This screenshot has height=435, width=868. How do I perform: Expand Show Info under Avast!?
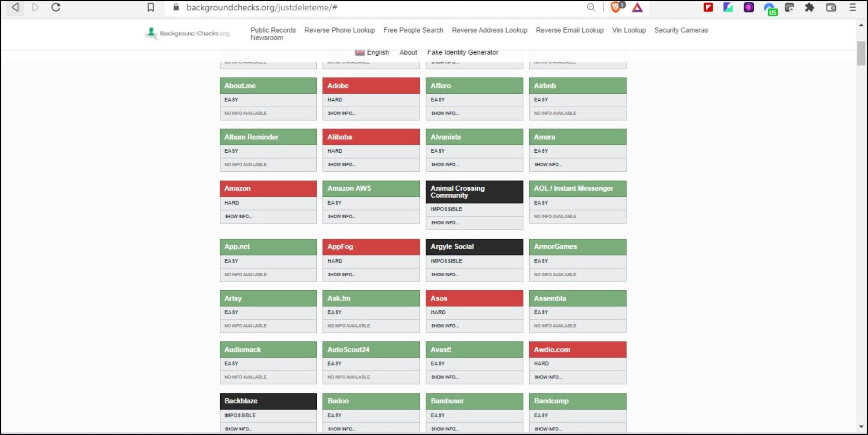tap(445, 377)
